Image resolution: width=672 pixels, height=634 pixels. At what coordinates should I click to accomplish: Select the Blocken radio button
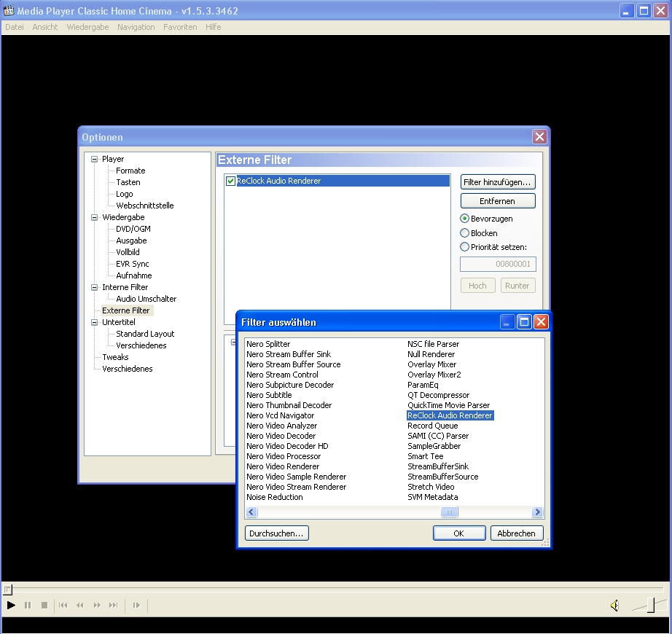[x=464, y=233]
